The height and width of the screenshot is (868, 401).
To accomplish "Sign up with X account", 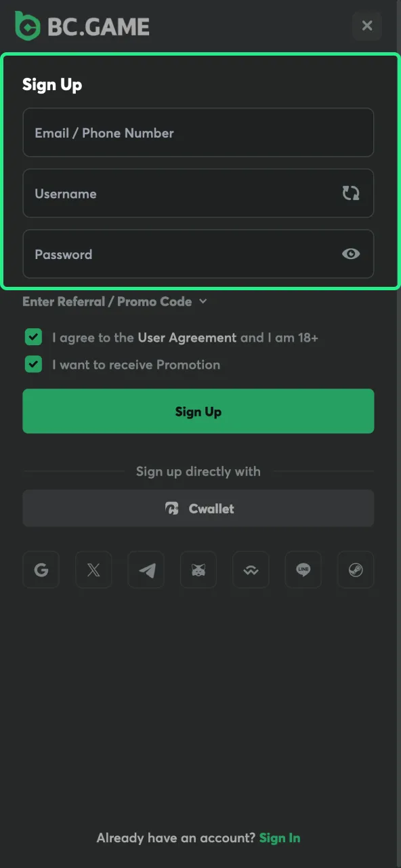I will tap(93, 570).
